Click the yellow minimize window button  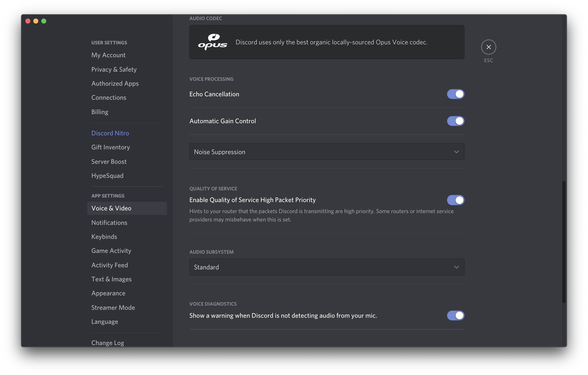36,21
